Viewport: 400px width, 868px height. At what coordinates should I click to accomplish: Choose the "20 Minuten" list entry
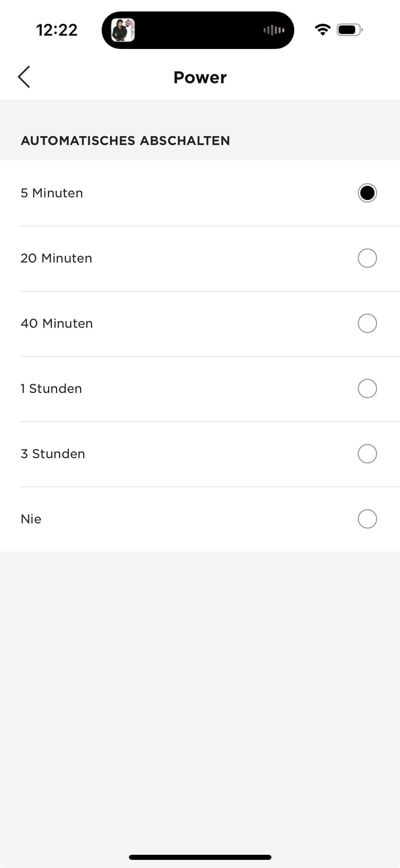coord(56,258)
